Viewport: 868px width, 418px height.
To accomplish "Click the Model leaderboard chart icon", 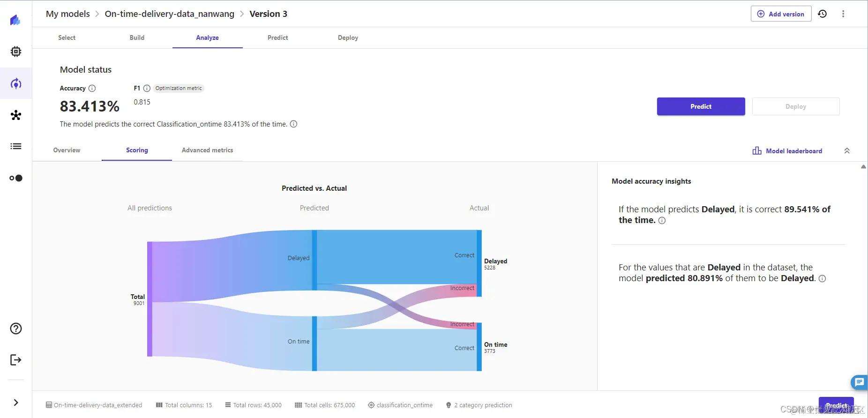I will 757,150.
